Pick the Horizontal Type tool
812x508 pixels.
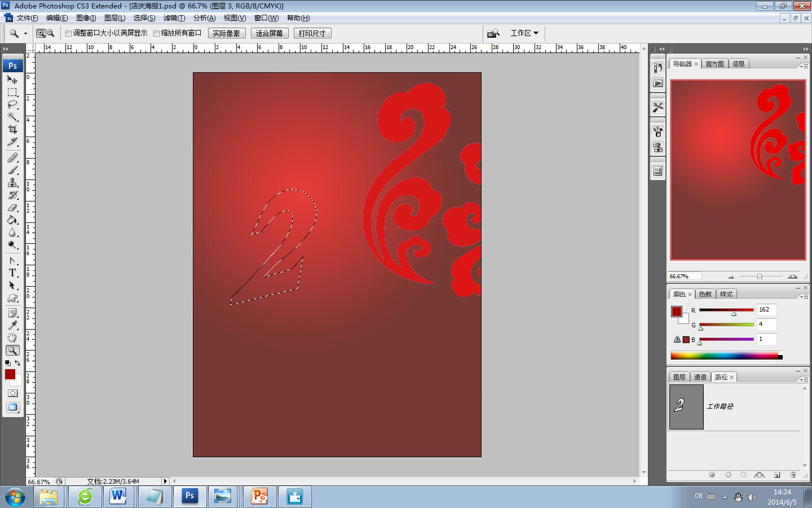click(12, 273)
